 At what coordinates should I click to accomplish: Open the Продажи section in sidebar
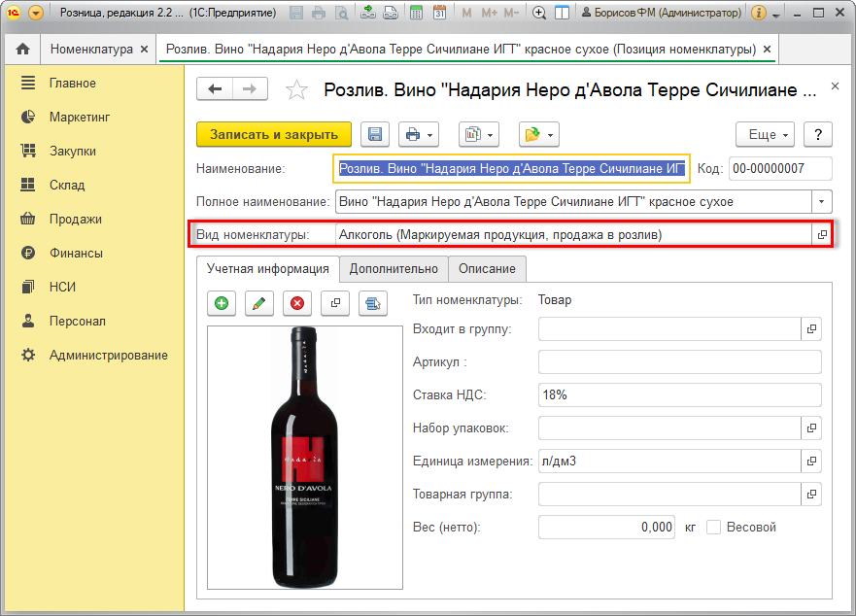coord(76,219)
